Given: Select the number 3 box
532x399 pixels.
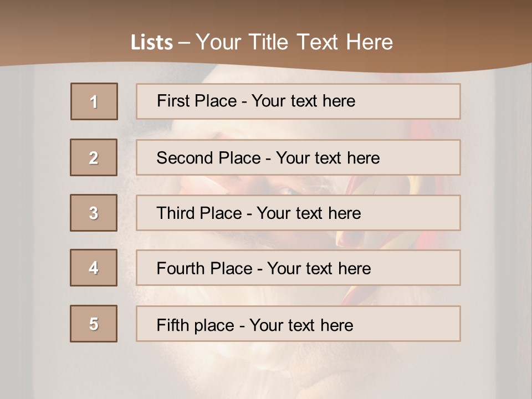Looking at the screenshot, I should click(94, 213).
